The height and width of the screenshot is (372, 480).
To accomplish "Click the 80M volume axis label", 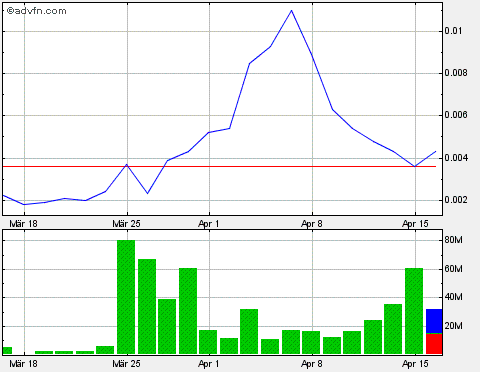I will pyautogui.click(x=454, y=240).
